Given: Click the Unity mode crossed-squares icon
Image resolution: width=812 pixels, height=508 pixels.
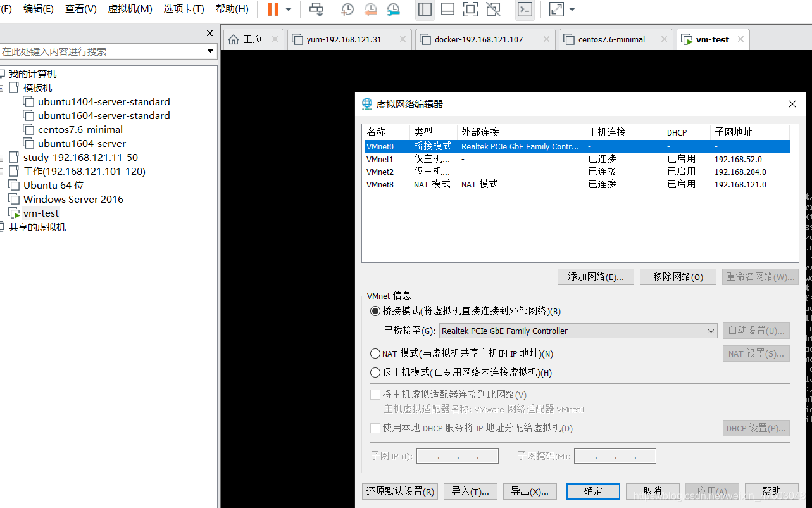Looking at the screenshot, I should point(493,10).
